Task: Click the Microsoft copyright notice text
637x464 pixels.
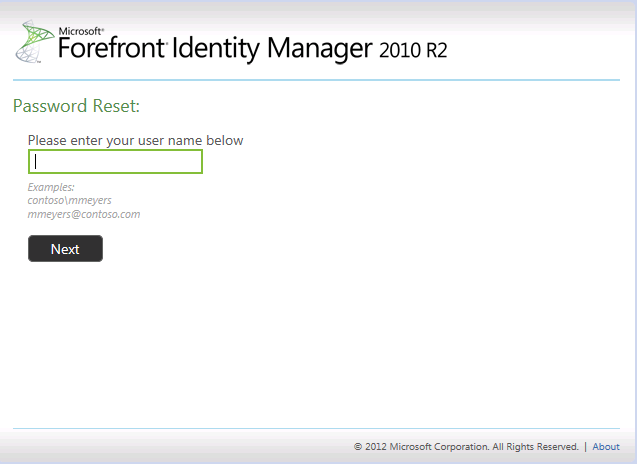Action: click(466, 447)
